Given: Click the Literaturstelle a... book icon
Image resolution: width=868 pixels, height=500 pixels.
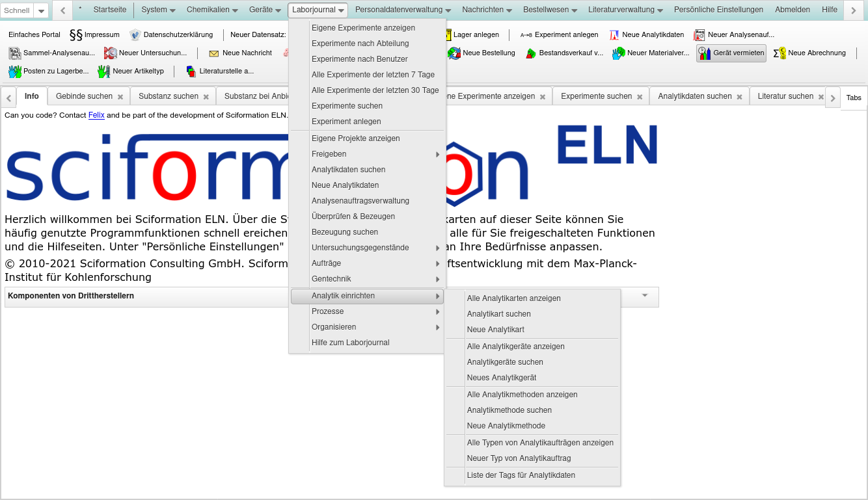Looking at the screenshot, I should (x=191, y=72).
